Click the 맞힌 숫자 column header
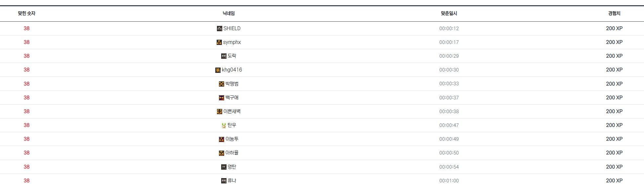The width and height of the screenshot is (644, 187). click(27, 13)
